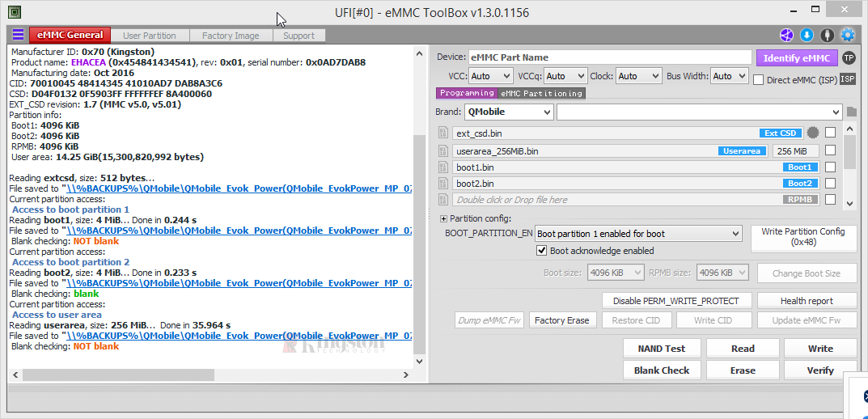
Task: Open the Factory Image tab
Action: tap(231, 36)
